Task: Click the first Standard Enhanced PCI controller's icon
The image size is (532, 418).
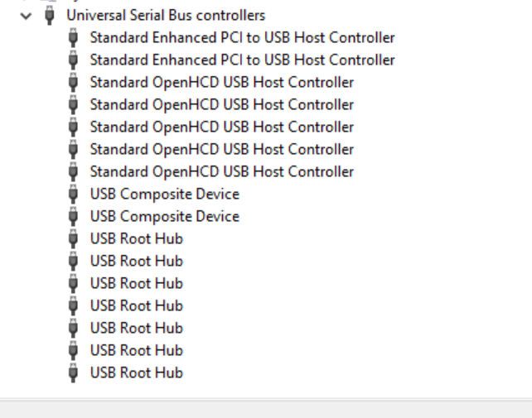Action: pyautogui.click(x=73, y=37)
